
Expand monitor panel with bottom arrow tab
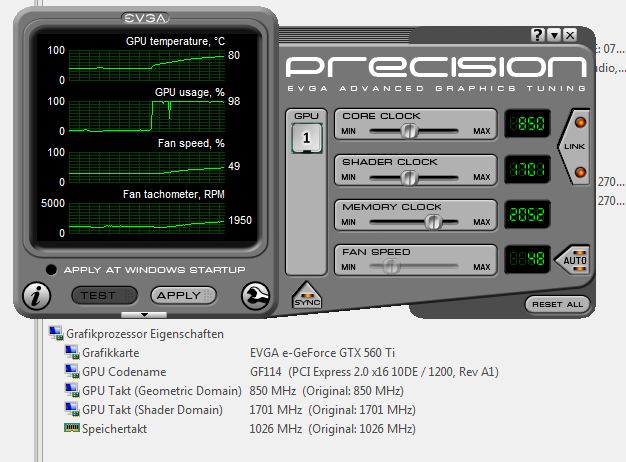point(144,315)
